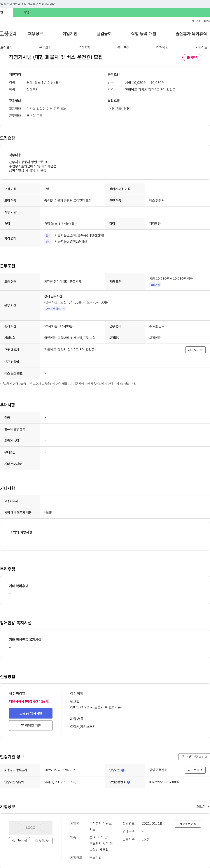Click the 협의가능 tag under 임금 조건
Viewport: 210px width, 868px height.
pos(155,285)
